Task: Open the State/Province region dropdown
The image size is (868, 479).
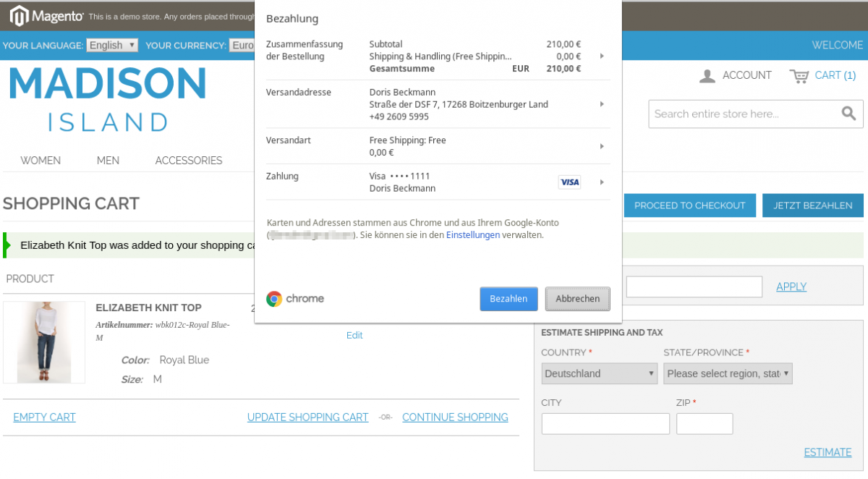Action: [728, 373]
